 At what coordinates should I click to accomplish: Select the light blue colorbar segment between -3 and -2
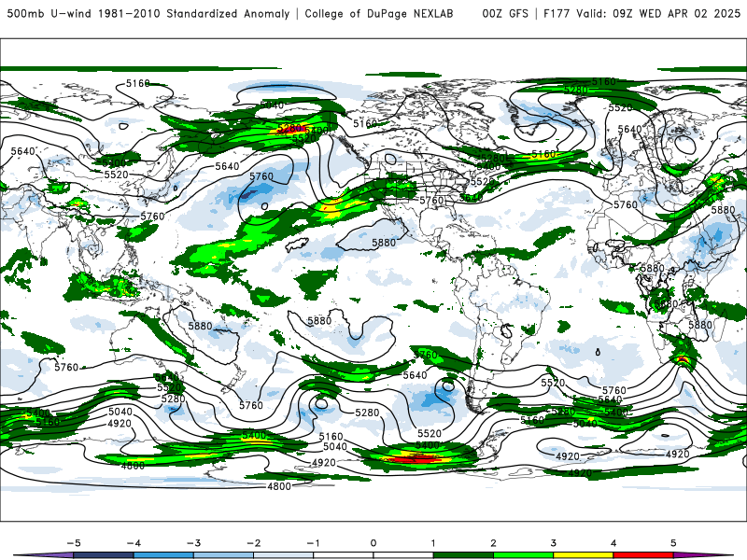point(223,555)
